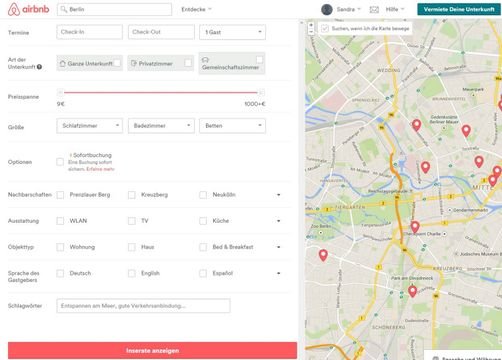Open the Sandra account menu

[x=348, y=9]
